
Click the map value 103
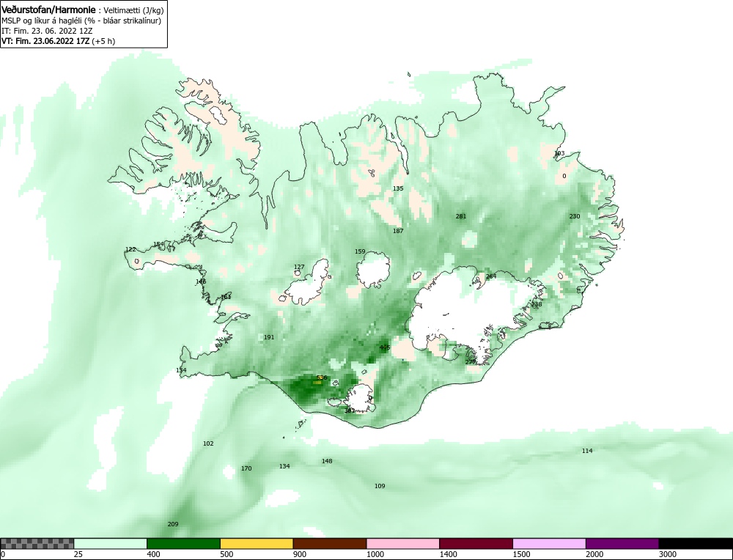[559, 153]
